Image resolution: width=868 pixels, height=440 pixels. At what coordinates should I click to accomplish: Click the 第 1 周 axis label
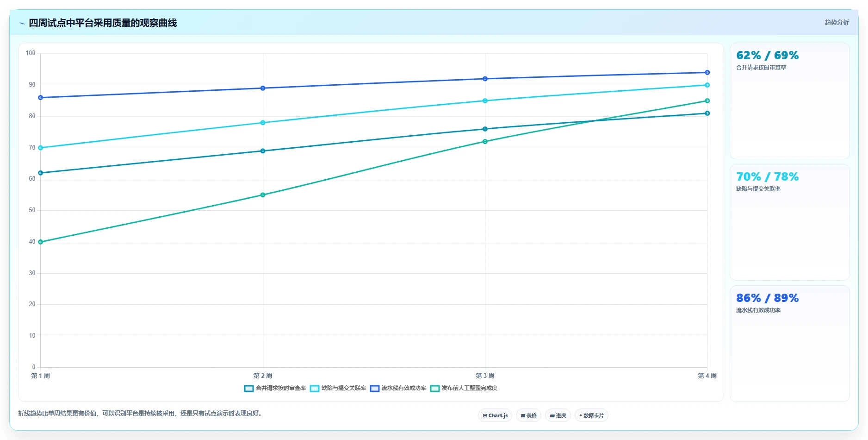[41, 376]
